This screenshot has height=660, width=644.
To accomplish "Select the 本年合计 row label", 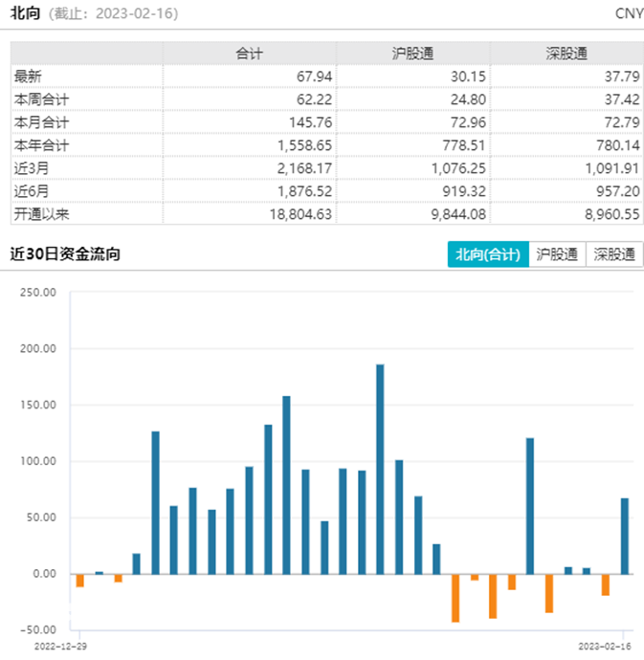I will tap(41, 145).
